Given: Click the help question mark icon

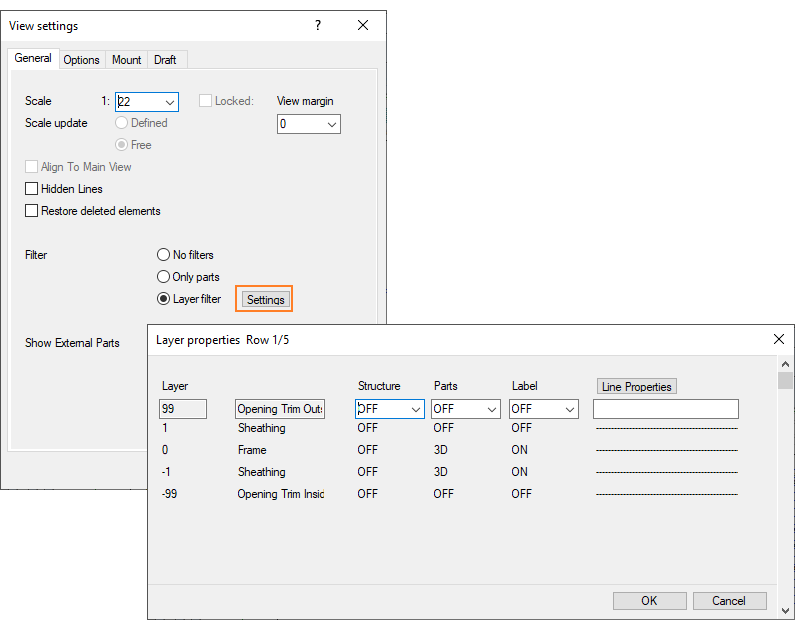Looking at the screenshot, I should pyautogui.click(x=318, y=26).
